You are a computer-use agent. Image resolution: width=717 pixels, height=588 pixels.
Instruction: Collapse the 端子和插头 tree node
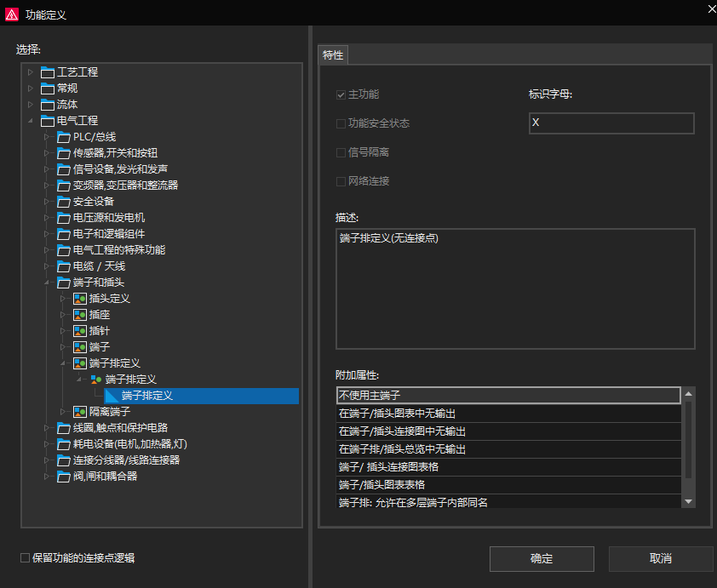[x=47, y=283]
